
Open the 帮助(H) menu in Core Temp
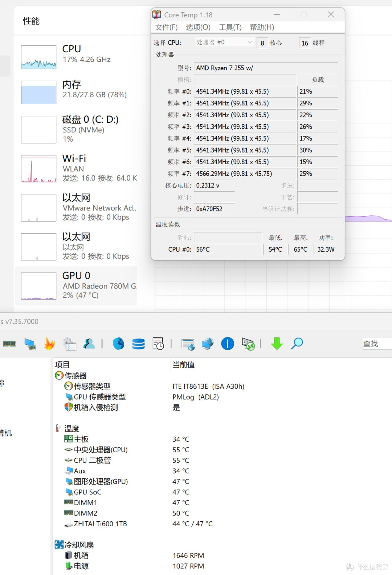click(262, 27)
